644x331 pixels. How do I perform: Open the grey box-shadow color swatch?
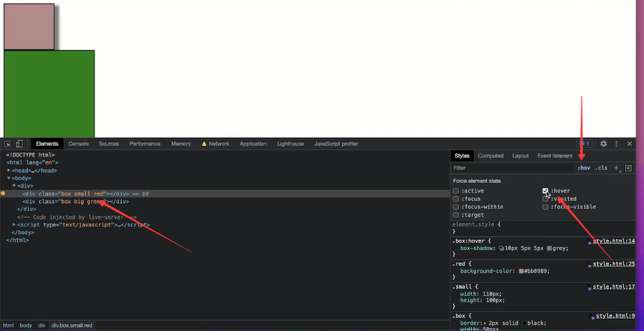[x=549, y=248]
